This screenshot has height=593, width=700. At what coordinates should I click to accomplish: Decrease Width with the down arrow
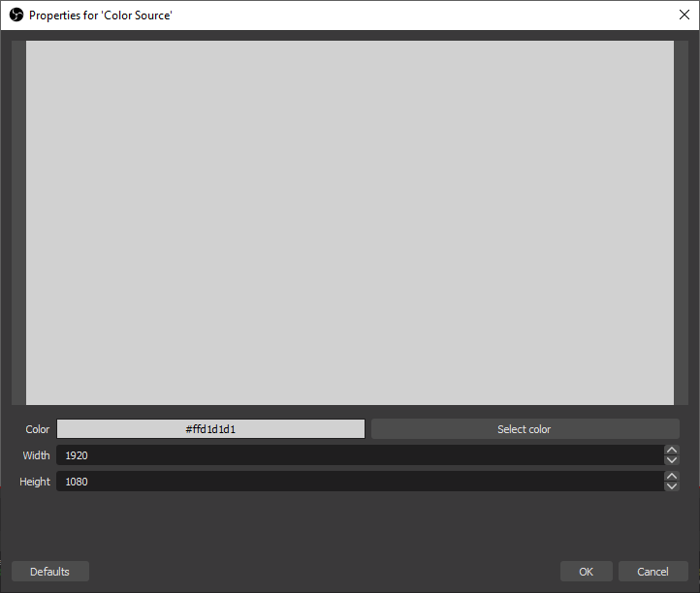tap(672, 460)
